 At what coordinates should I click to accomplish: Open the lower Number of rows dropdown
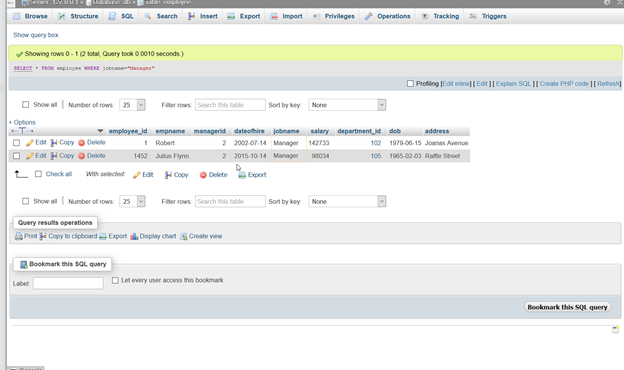[x=133, y=201]
